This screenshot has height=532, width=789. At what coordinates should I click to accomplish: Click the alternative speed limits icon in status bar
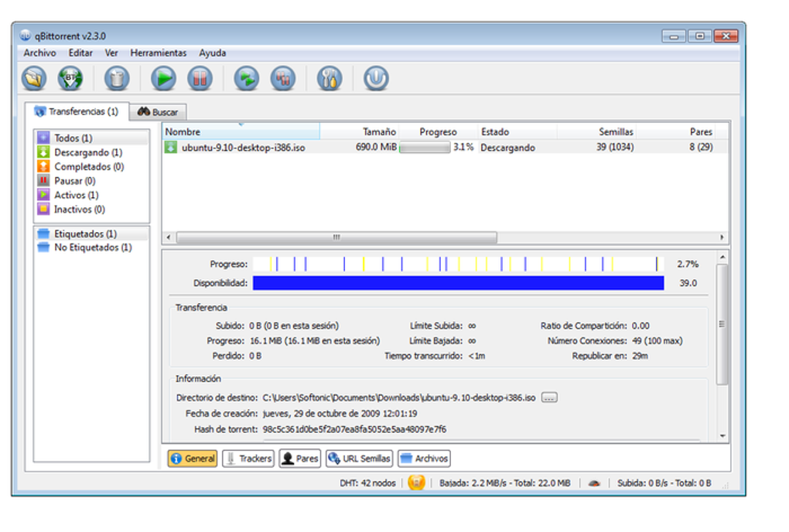(x=594, y=483)
